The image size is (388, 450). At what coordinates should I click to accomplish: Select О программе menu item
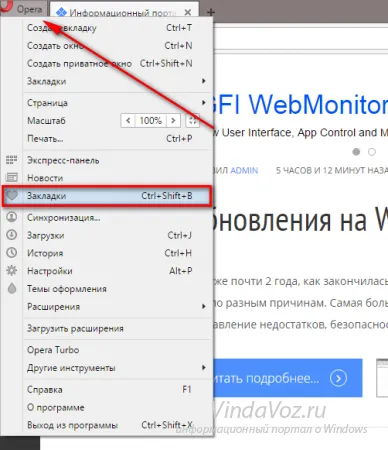(x=117, y=407)
